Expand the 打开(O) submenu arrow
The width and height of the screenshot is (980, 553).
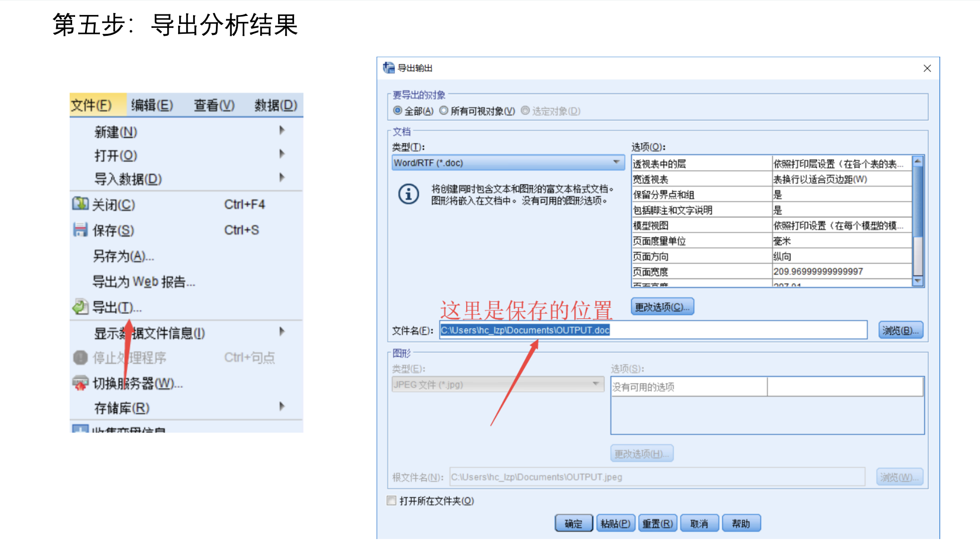click(282, 154)
